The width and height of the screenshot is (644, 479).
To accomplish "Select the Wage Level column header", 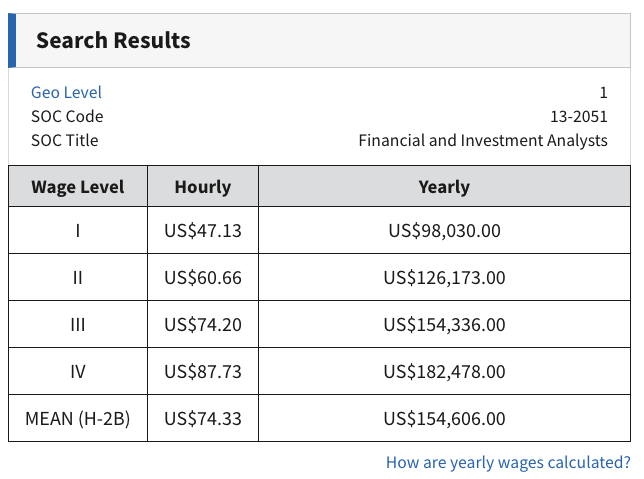I will pos(78,187).
